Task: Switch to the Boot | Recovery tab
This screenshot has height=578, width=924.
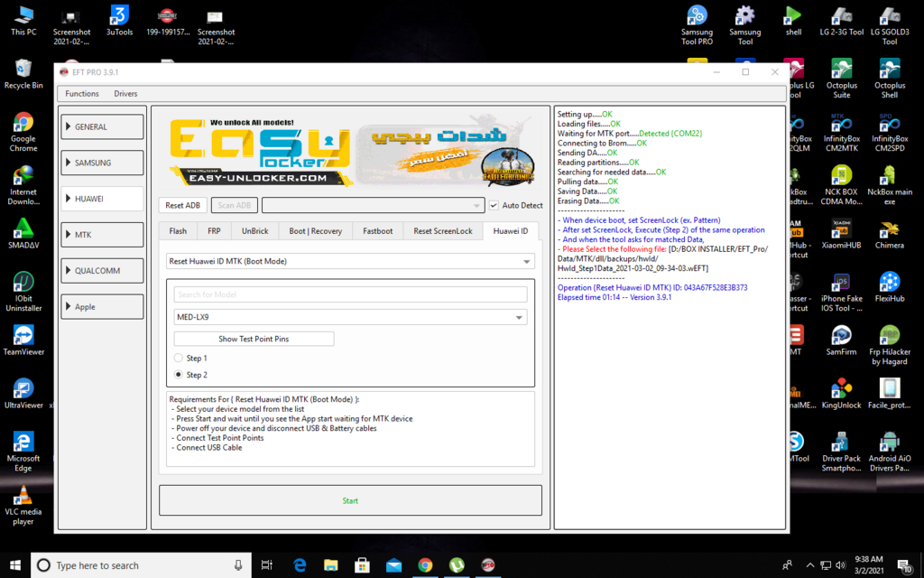Action: pyautogui.click(x=315, y=231)
